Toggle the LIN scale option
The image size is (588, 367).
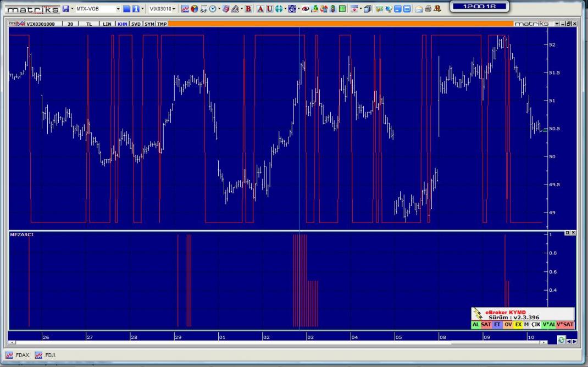[107, 24]
